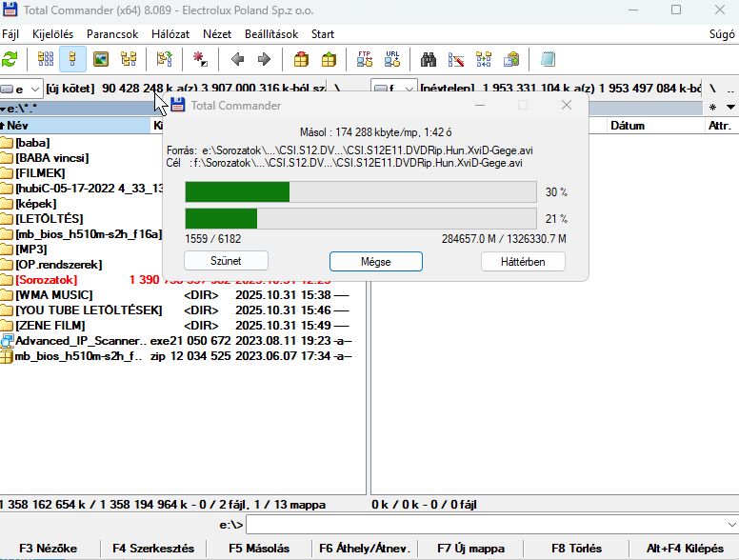Go to right panel parent directory button
Image resolution: width=739 pixels, height=560 pixels.
tap(730, 89)
